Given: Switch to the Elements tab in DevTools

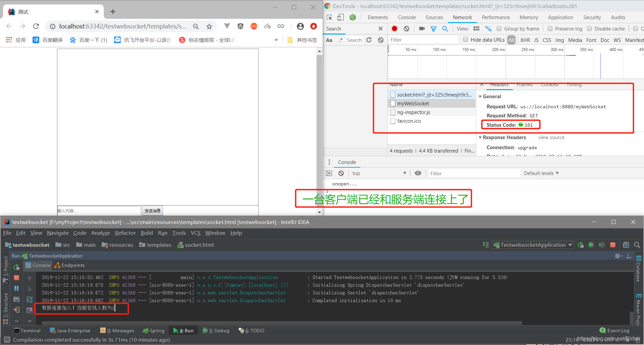Looking at the screenshot, I should click(x=378, y=17).
